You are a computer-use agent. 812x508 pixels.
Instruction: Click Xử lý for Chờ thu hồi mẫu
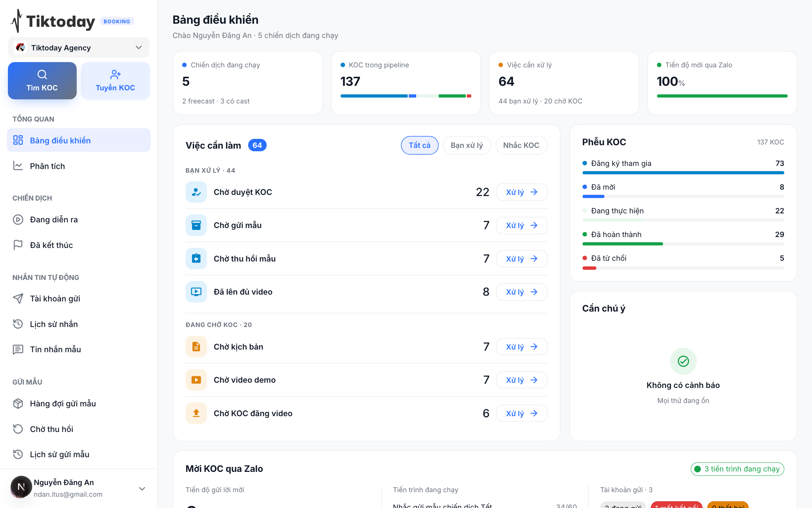coord(522,259)
